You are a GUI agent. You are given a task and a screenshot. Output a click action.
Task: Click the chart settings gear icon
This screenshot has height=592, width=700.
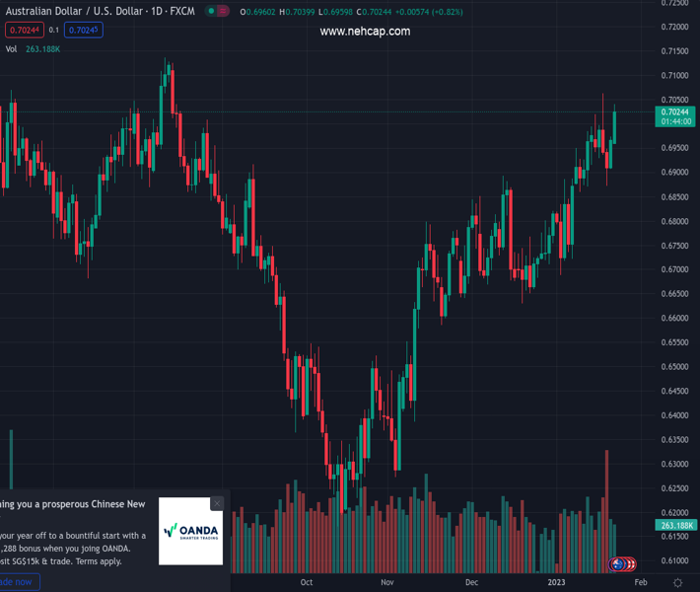[x=677, y=583]
